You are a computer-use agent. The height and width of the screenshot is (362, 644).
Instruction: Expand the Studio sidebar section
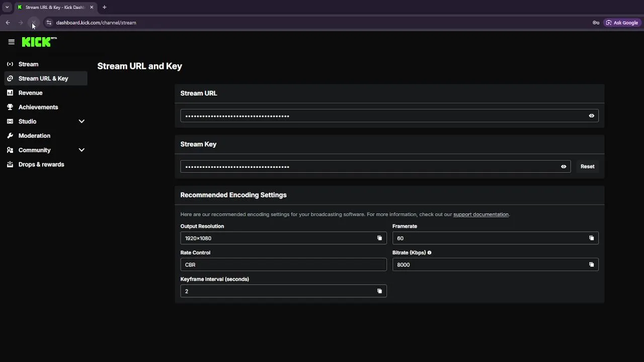click(82, 121)
